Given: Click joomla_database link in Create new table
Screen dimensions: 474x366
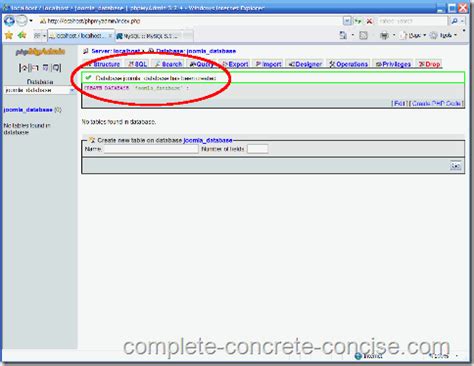Looking at the screenshot, I should 208,140.
